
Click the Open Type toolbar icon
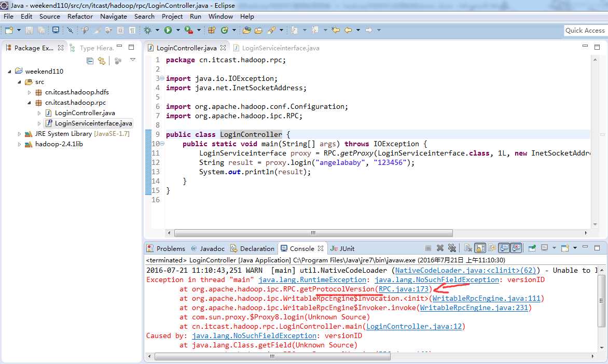pyautogui.click(x=246, y=30)
